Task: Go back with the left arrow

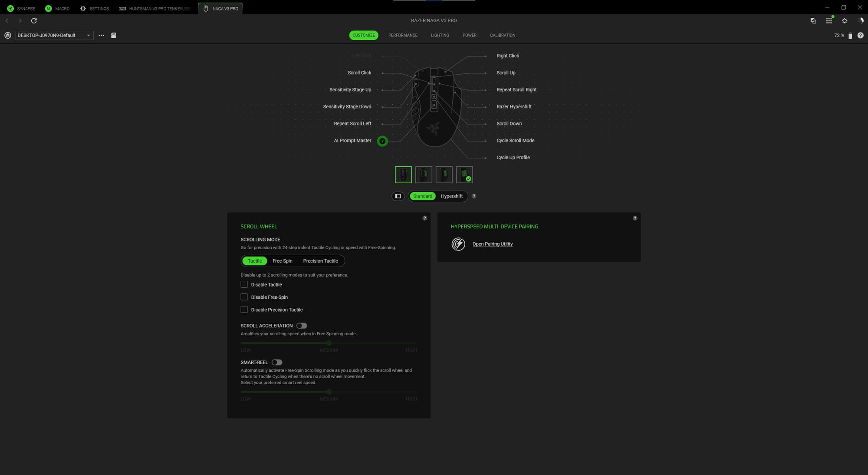Action: tap(7, 21)
